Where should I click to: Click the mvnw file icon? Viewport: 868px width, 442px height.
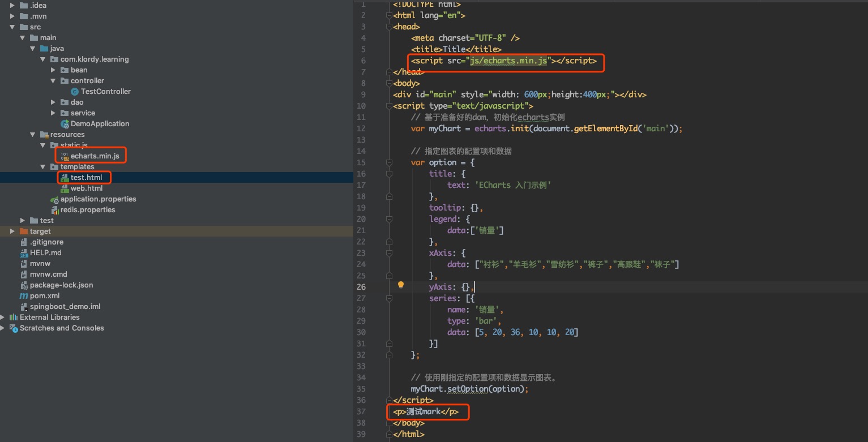point(24,264)
